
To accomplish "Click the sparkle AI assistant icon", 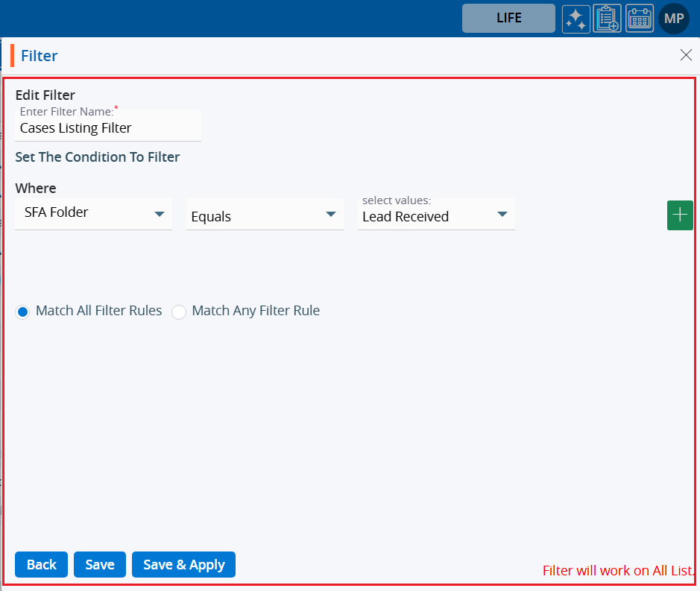I will pyautogui.click(x=576, y=19).
